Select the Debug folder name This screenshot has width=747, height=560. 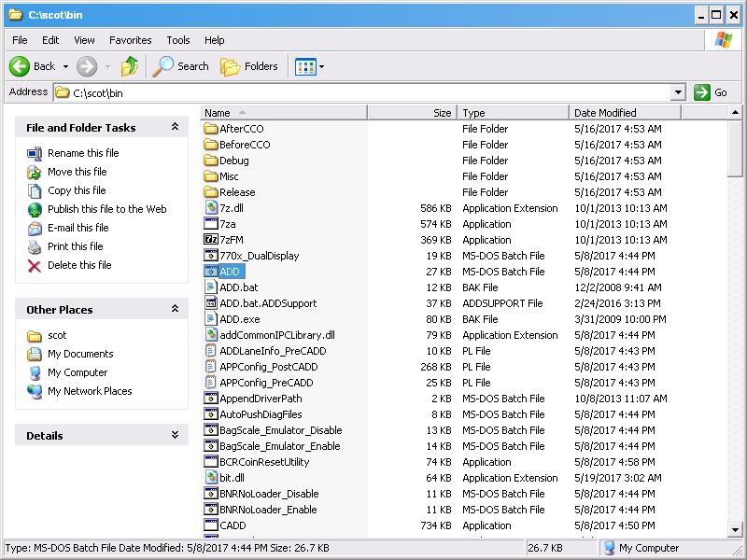click(x=234, y=161)
